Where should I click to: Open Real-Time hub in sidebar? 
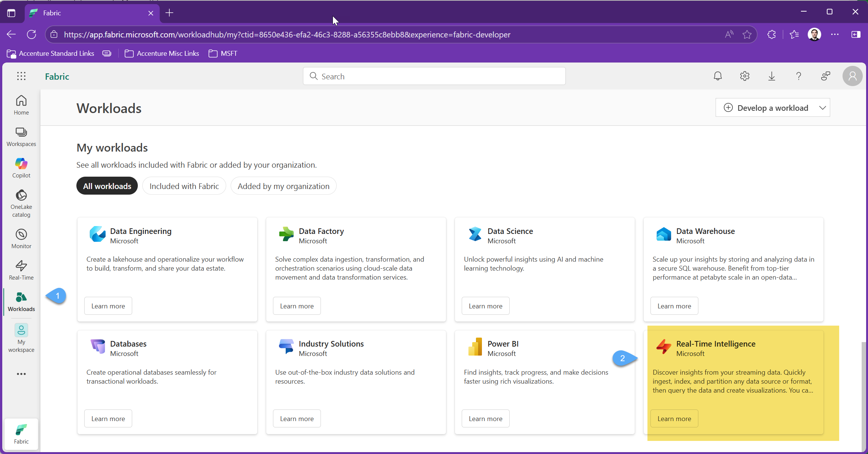click(x=21, y=270)
